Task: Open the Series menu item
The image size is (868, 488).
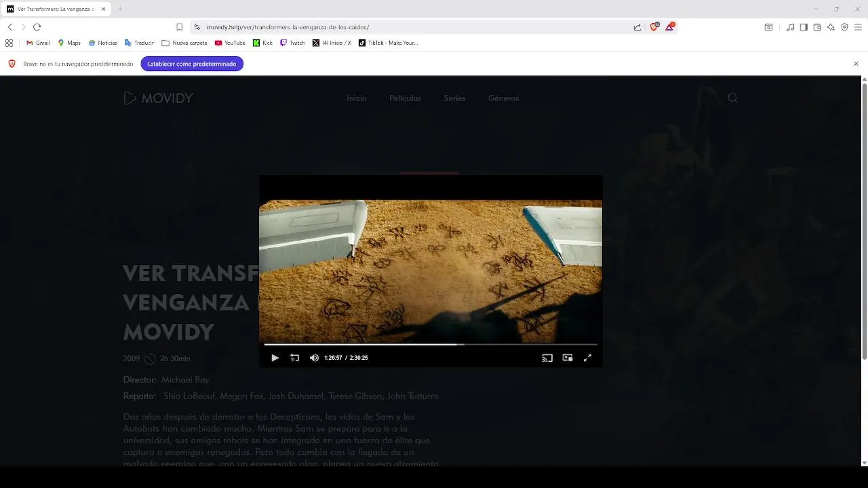Action: (x=454, y=98)
